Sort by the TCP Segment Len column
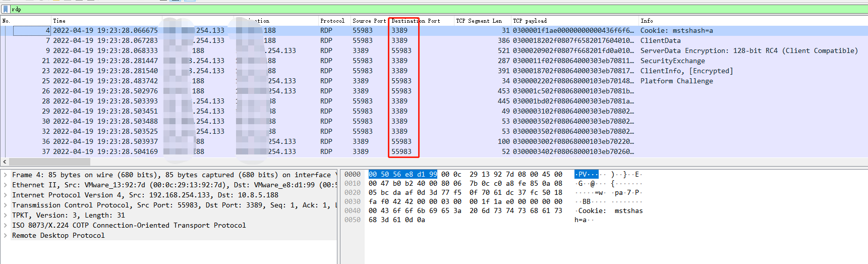Screen dimensions: 868x264 pyautogui.click(x=478, y=21)
